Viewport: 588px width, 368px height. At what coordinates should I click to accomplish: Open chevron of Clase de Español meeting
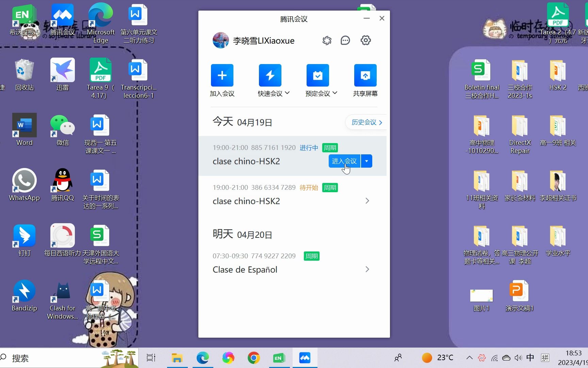pos(367,269)
